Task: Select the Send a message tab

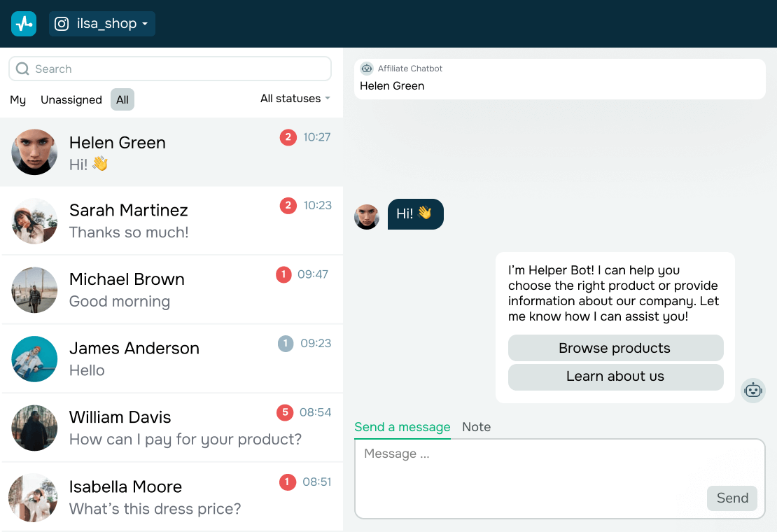Action: pyautogui.click(x=402, y=427)
